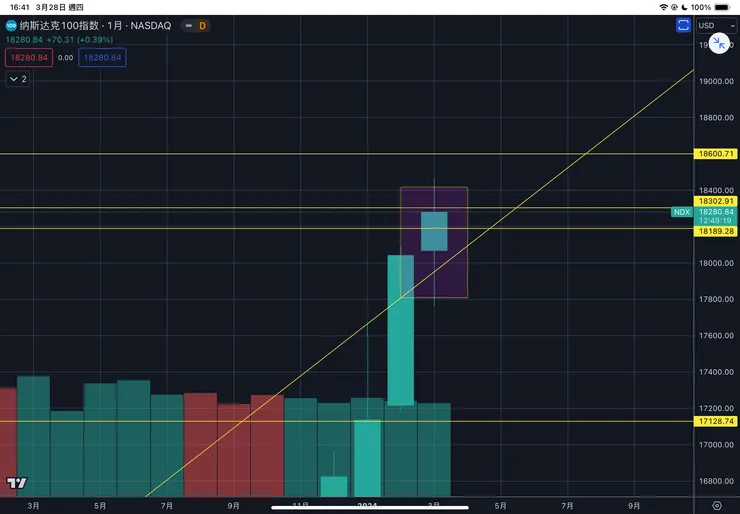The height and width of the screenshot is (514, 740).
Task: Click the 16800.00 price axis label
Action: (716, 481)
